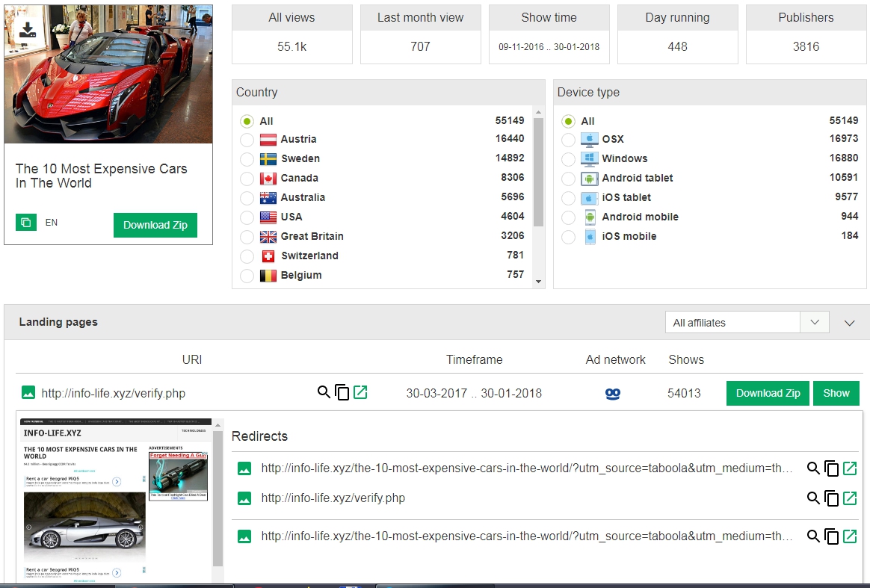
Task: Click Download Zip in the landing page row
Action: point(768,393)
